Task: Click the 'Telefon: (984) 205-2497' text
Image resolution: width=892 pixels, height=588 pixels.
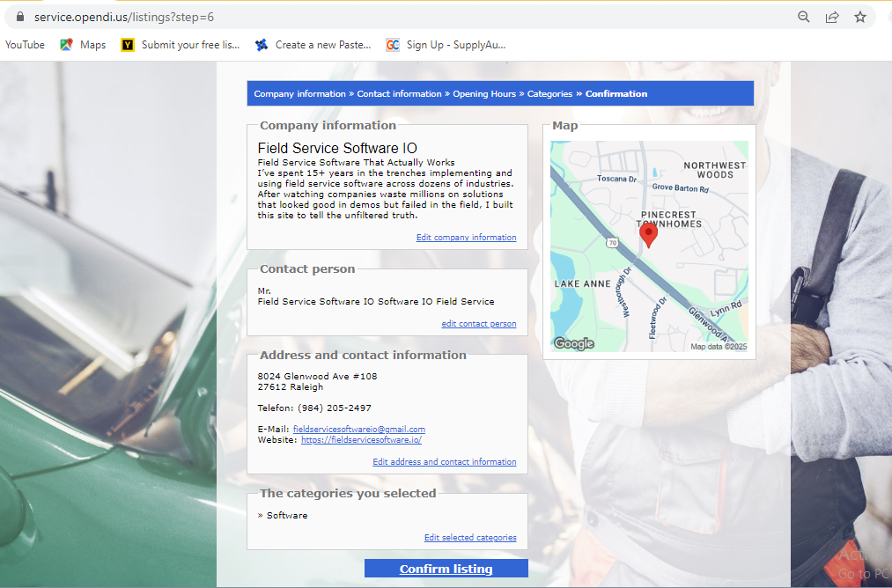Action: tap(314, 408)
